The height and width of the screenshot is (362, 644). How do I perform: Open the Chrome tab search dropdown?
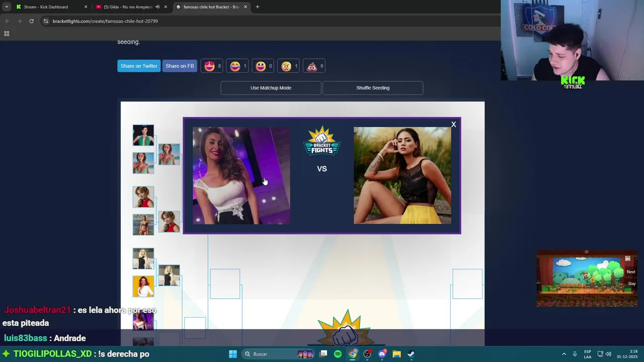(x=6, y=7)
